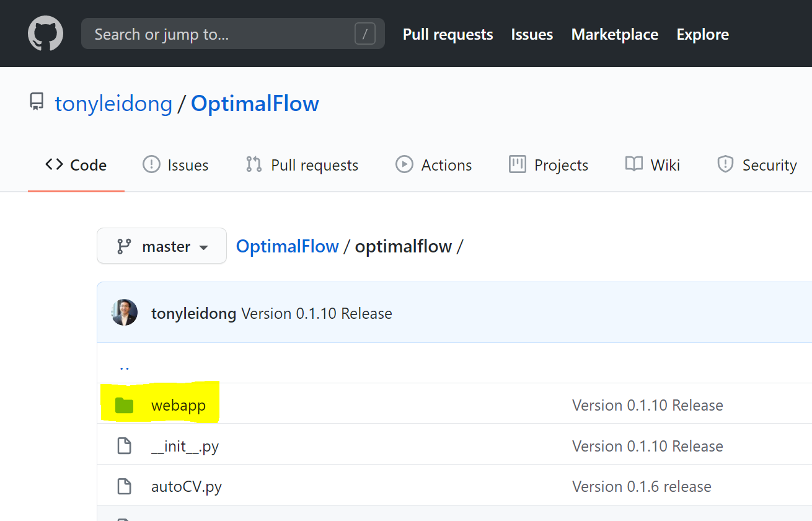This screenshot has width=812, height=521.
Task: Click Marketplace in the top navigation
Action: (x=614, y=34)
